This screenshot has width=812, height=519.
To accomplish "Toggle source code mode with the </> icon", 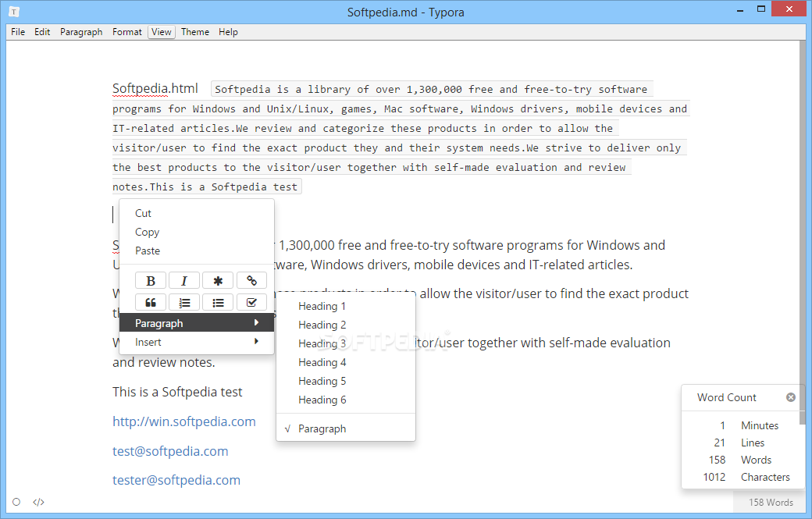I will point(39,502).
